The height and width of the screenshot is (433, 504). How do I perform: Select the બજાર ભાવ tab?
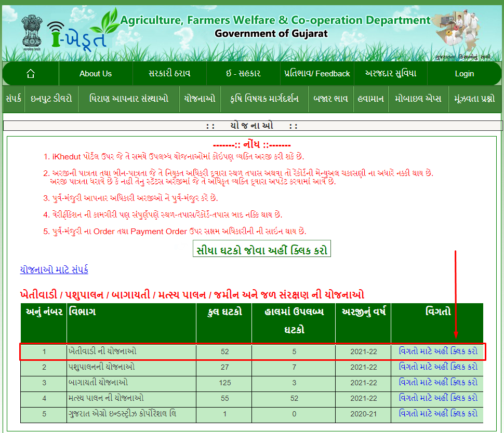pyautogui.click(x=331, y=99)
